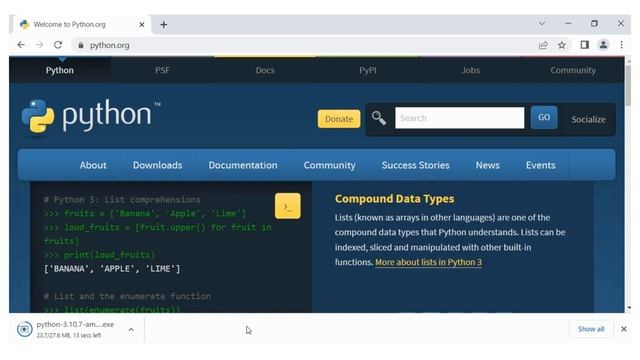
Task: Expand the download item options chevron
Action: (131, 329)
